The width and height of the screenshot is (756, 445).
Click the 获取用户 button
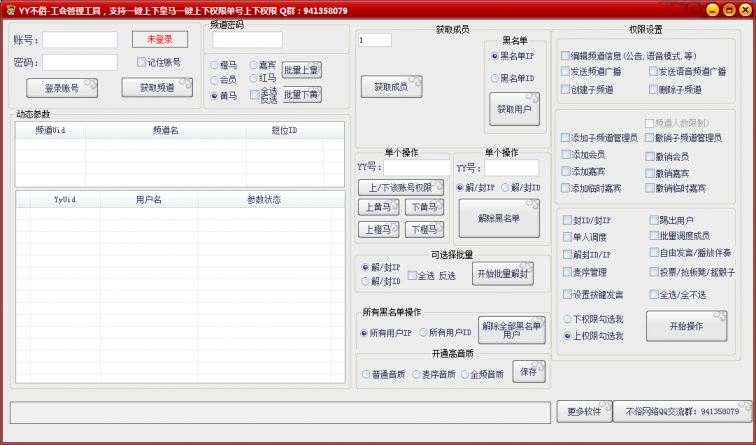(514, 109)
